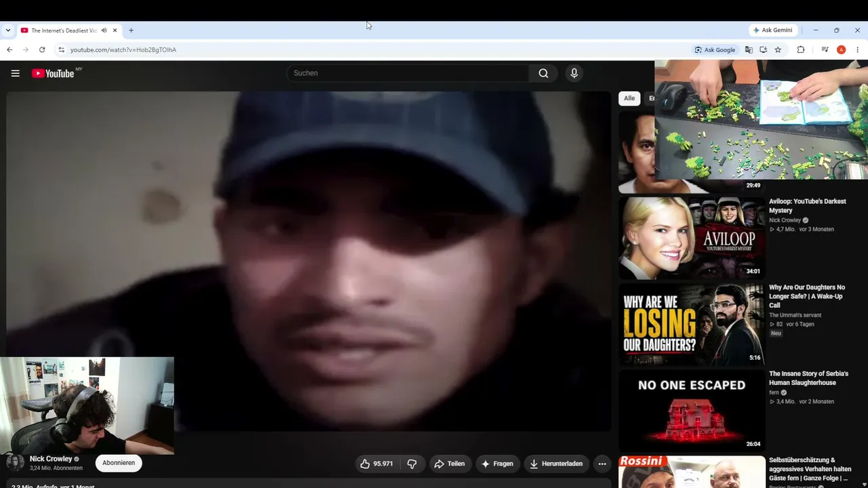Go forward with the browser forward arrow
The width and height of the screenshot is (868, 488).
pyautogui.click(x=26, y=49)
